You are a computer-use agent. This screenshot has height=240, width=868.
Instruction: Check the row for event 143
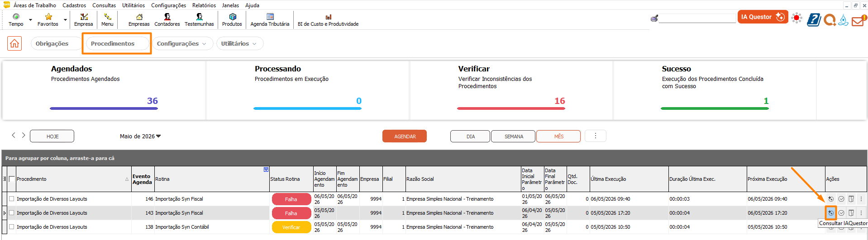coord(12,213)
